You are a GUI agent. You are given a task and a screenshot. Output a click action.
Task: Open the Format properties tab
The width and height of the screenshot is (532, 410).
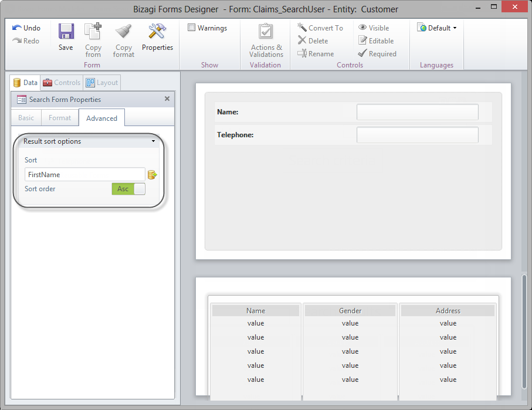click(60, 118)
